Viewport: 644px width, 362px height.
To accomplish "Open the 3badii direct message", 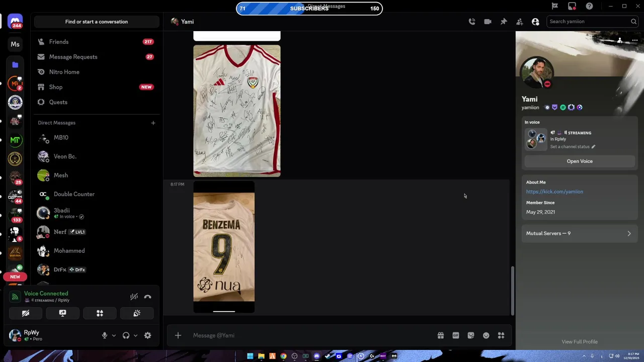I will click(x=96, y=213).
